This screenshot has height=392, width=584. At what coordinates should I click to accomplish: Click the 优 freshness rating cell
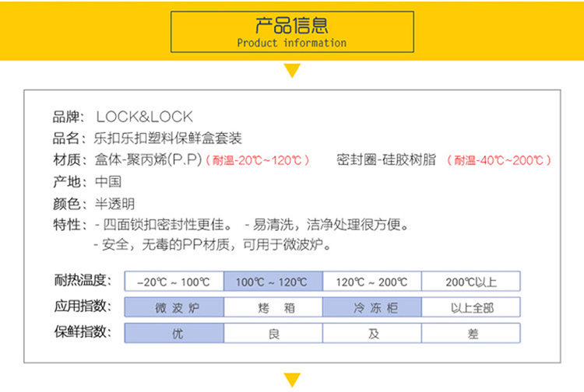pos(174,333)
